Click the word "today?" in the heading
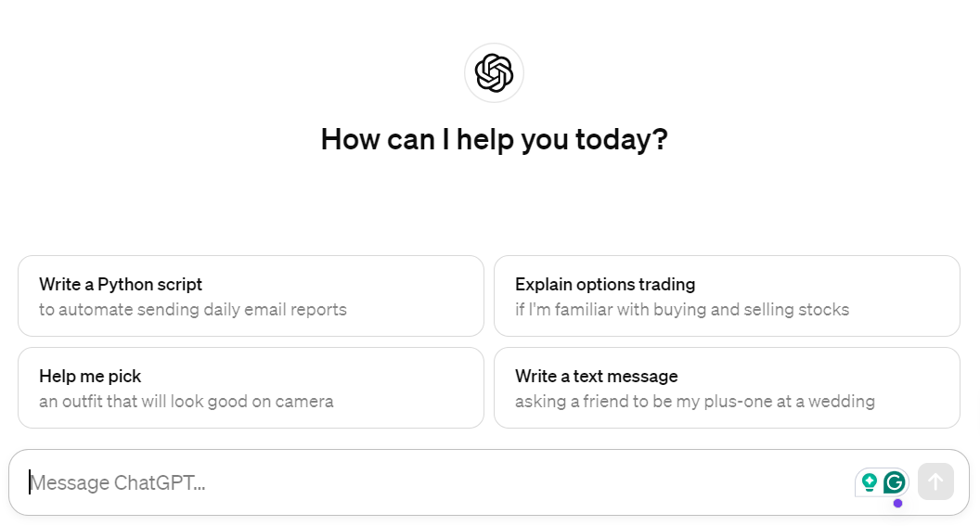This screenshot has width=980, height=526. click(x=622, y=139)
